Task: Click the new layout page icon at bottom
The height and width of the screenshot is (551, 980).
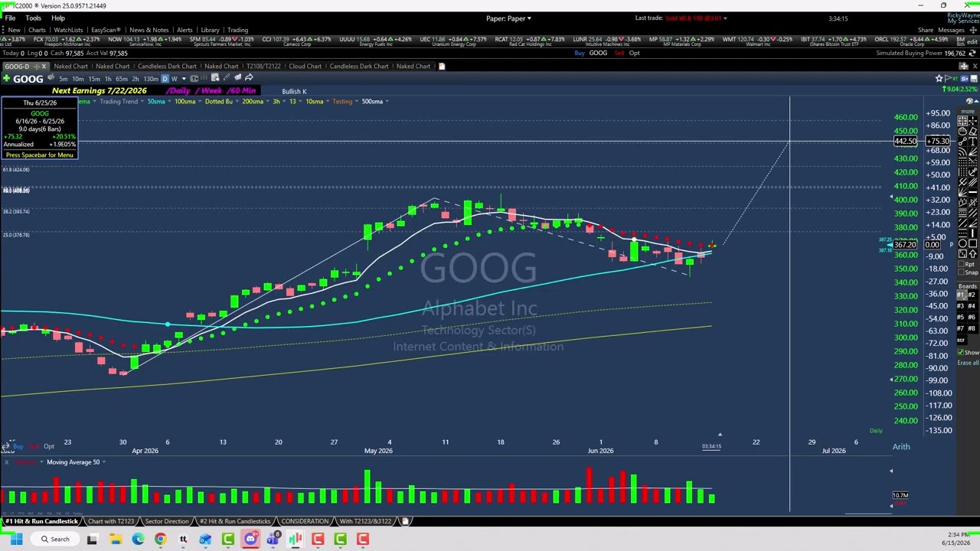Action: pyautogui.click(x=405, y=521)
